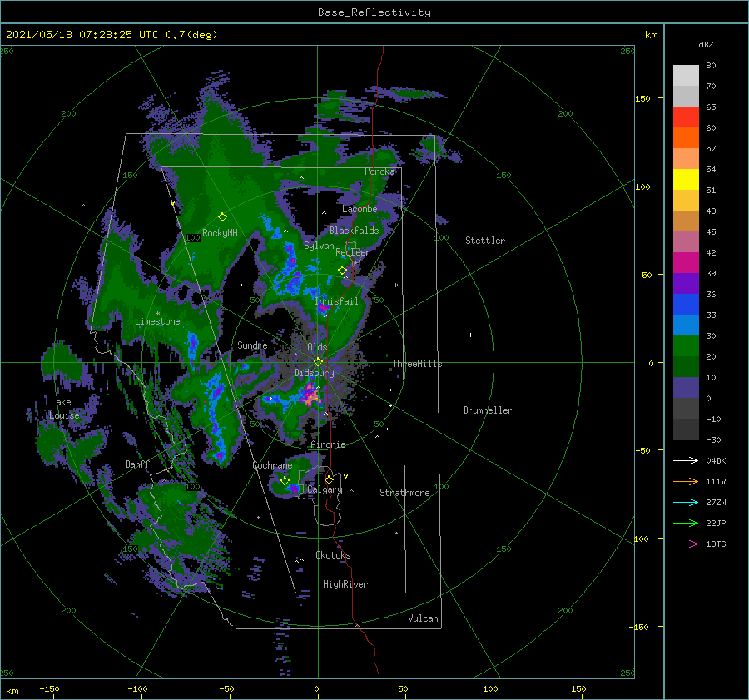The width and height of the screenshot is (749, 700).
Task: Click the magenta 18TS arrow in legend
Action: click(x=686, y=544)
